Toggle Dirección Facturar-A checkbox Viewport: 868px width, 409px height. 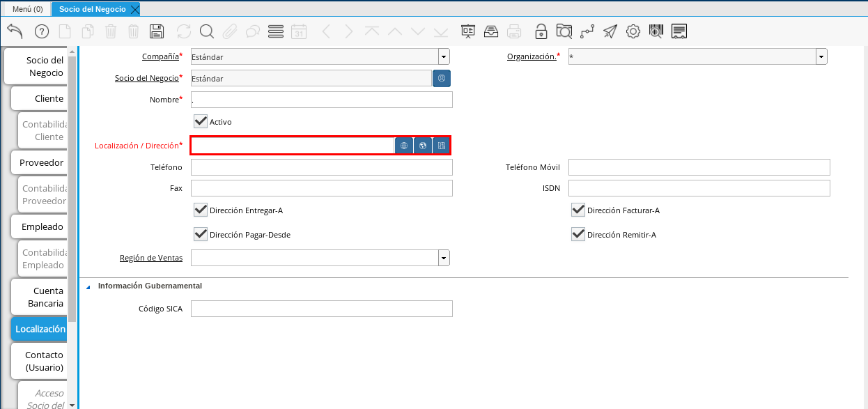(578, 210)
